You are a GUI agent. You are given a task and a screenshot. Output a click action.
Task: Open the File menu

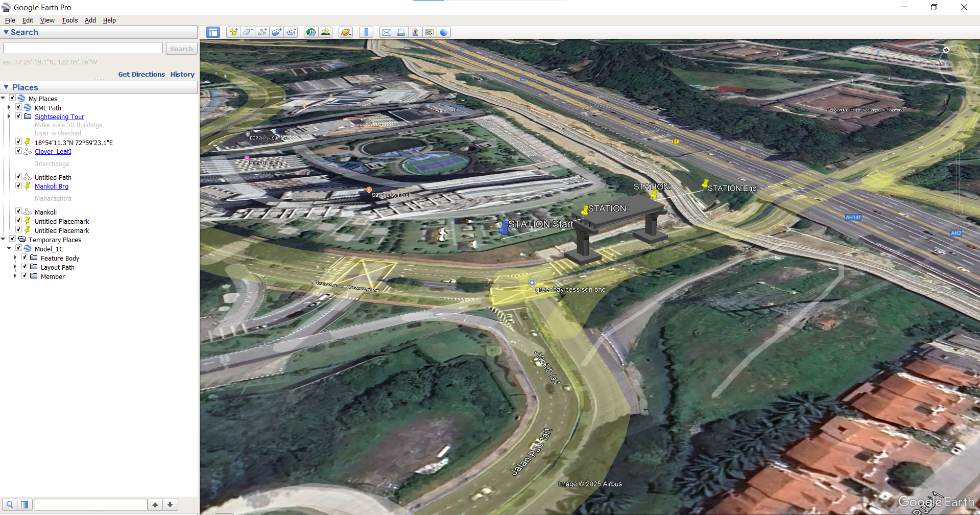tap(10, 20)
